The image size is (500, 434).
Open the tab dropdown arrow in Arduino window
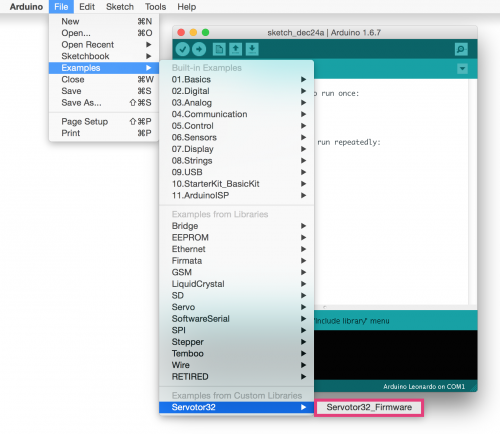(x=462, y=69)
